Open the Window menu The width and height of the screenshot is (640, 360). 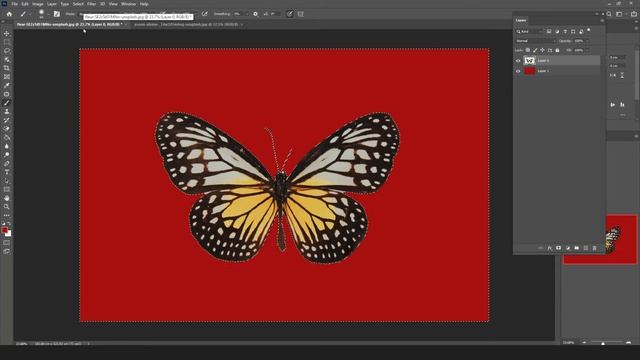click(x=128, y=4)
